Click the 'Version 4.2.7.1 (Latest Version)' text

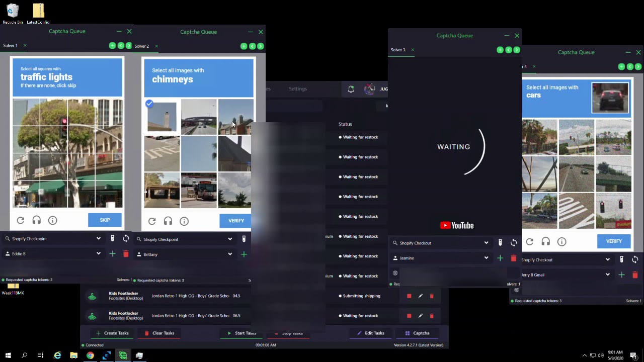point(419,345)
